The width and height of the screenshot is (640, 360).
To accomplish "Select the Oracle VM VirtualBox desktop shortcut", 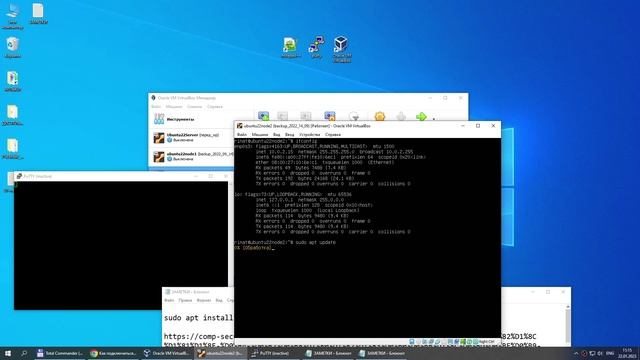I will click(x=341, y=49).
